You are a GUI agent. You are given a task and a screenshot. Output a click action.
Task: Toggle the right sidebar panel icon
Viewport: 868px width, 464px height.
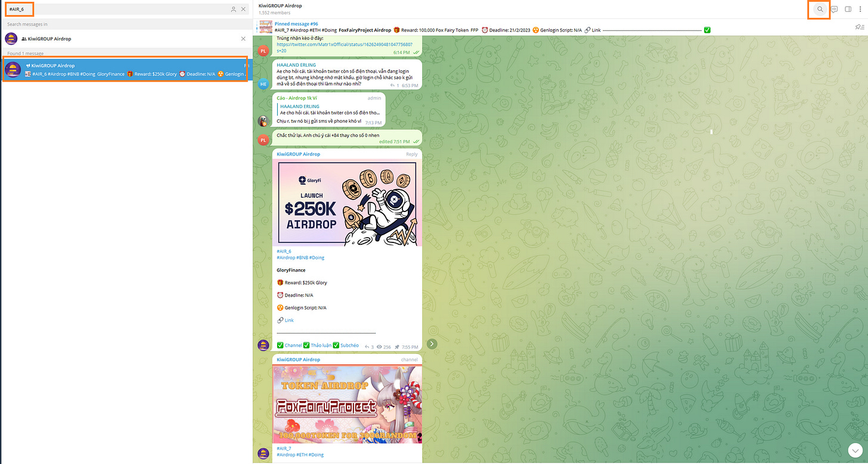coord(848,9)
